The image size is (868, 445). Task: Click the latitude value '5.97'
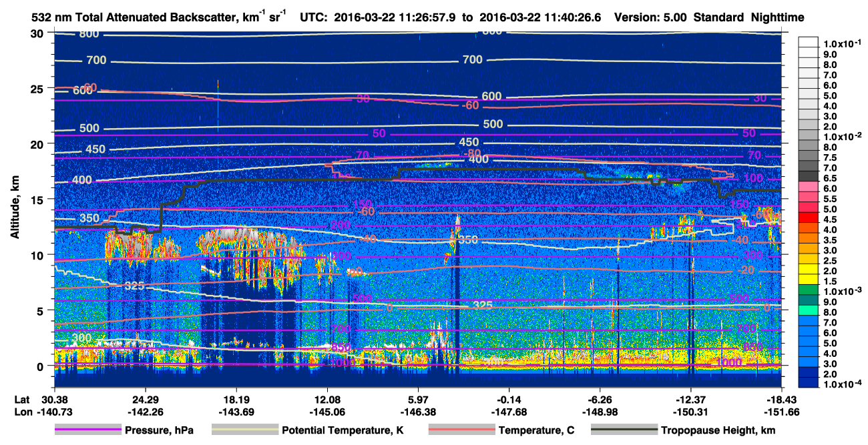[x=418, y=400]
